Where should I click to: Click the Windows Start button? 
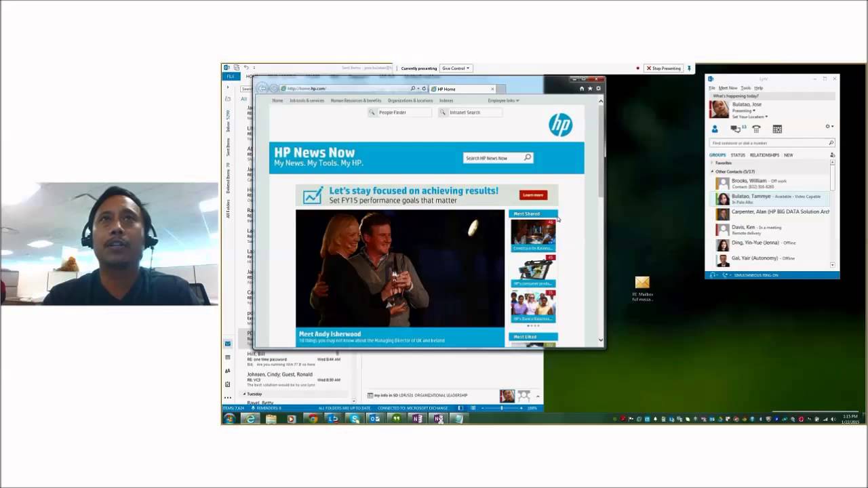click(x=229, y=419)
